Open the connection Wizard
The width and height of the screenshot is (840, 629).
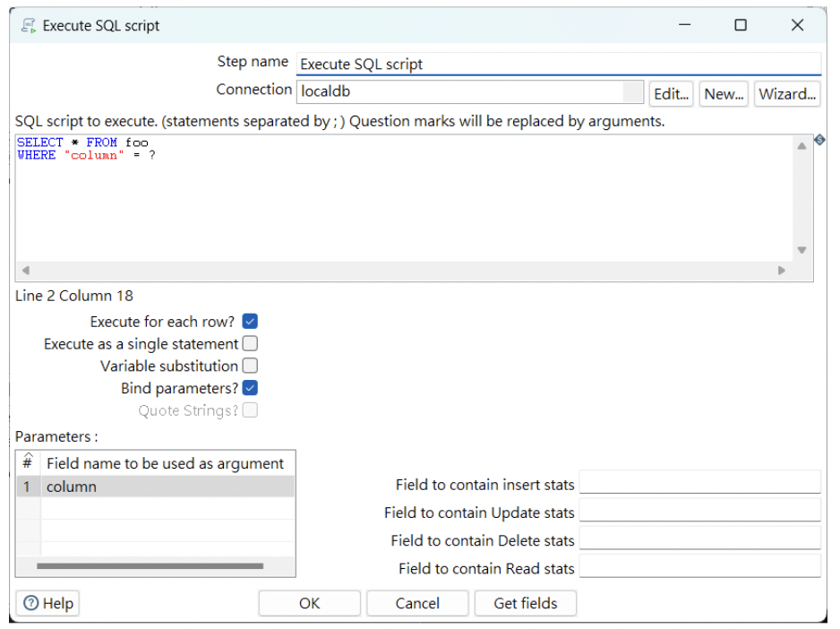point(787,94)
